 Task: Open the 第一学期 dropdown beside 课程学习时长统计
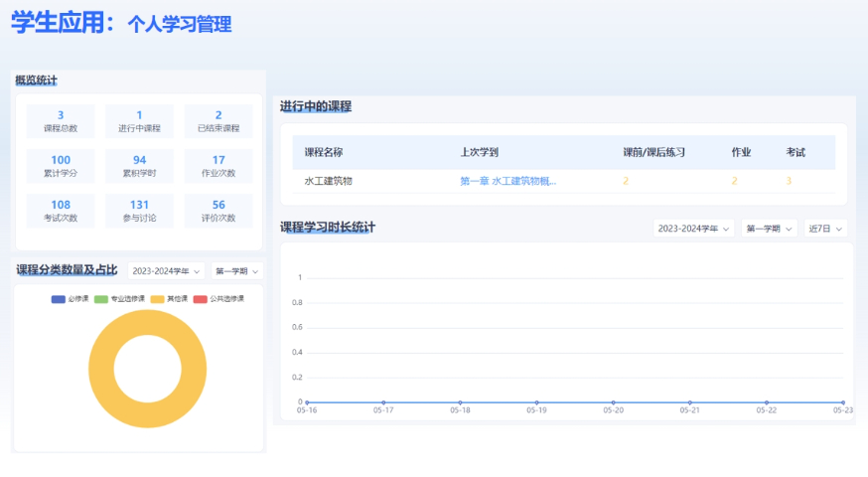pos(769,229)
